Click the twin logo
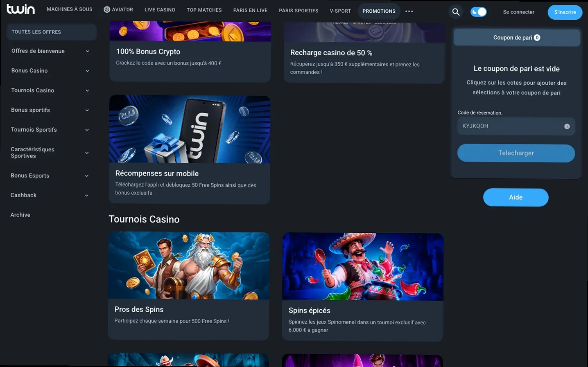 pos(20,9)
